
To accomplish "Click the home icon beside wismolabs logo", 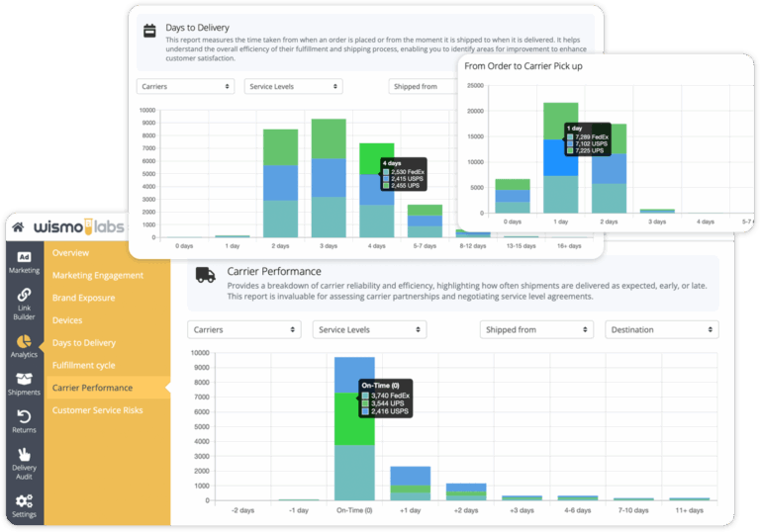I will tap(18, 226).
